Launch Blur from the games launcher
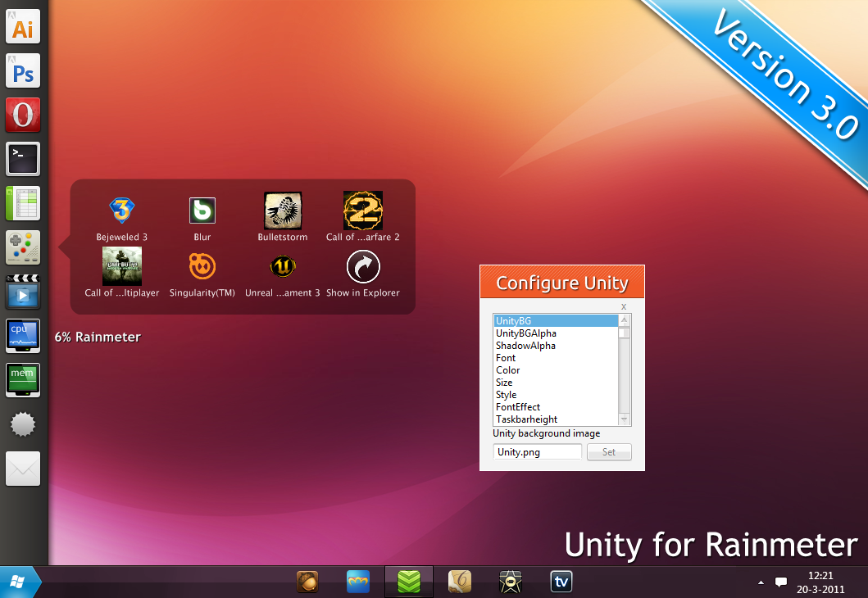This screenshot has height=598, width=868. click(202, 211)
